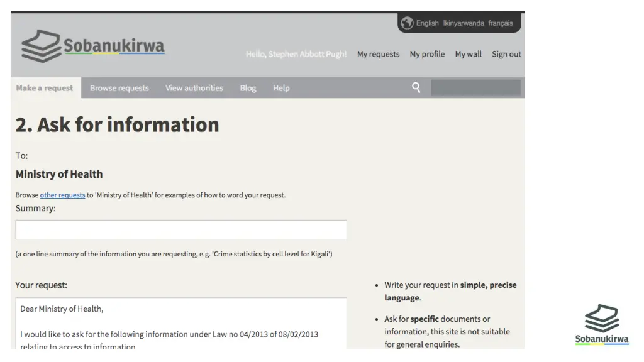This screenshot has height=362, width=644.
Task: Click the Summary example hint text
Action: point(174,254)
